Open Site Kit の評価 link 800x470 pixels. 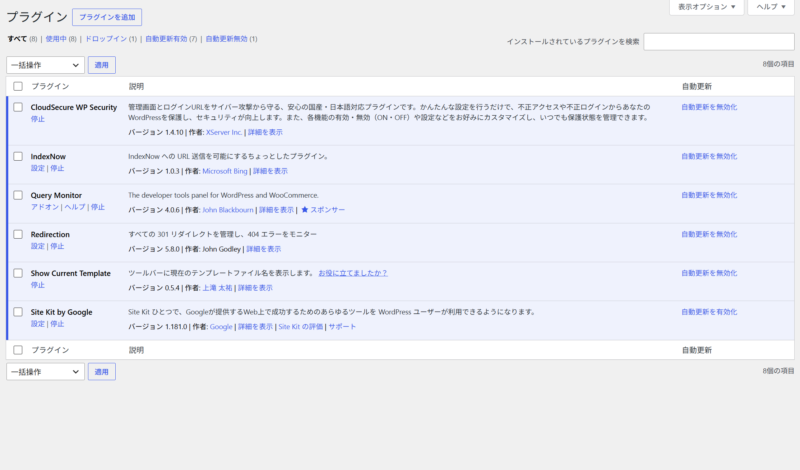click(301, 327)
